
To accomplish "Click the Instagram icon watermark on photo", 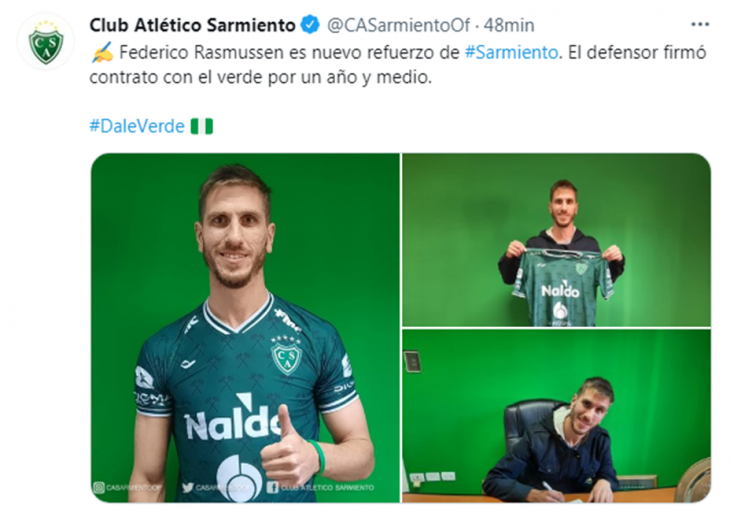I will [x=99, y=488].
